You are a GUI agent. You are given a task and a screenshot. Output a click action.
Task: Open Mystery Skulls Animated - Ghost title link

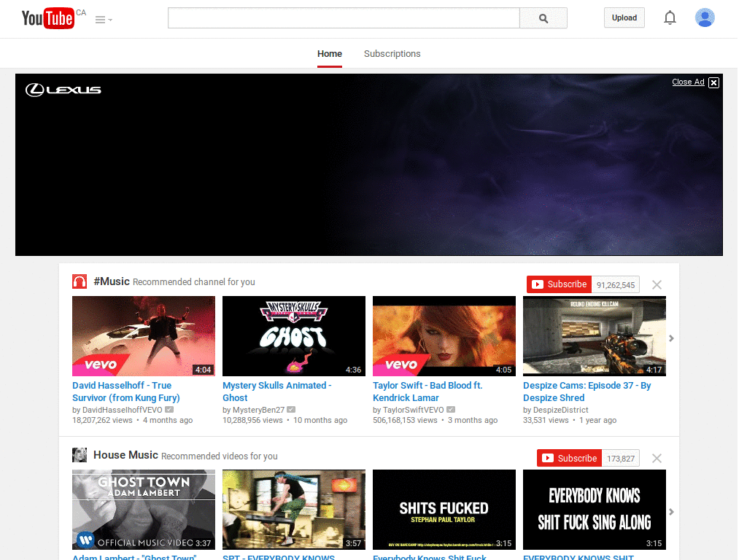[x=277, y=392]
